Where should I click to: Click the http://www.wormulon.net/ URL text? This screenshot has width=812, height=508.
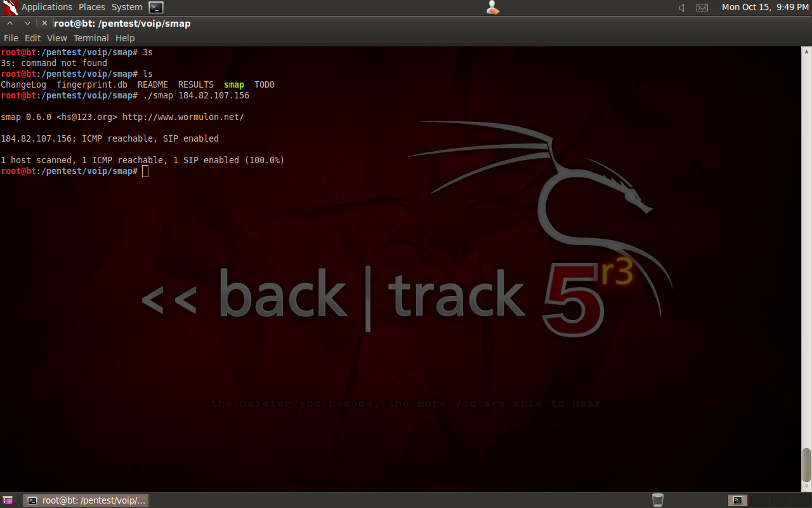coord(183,117)
